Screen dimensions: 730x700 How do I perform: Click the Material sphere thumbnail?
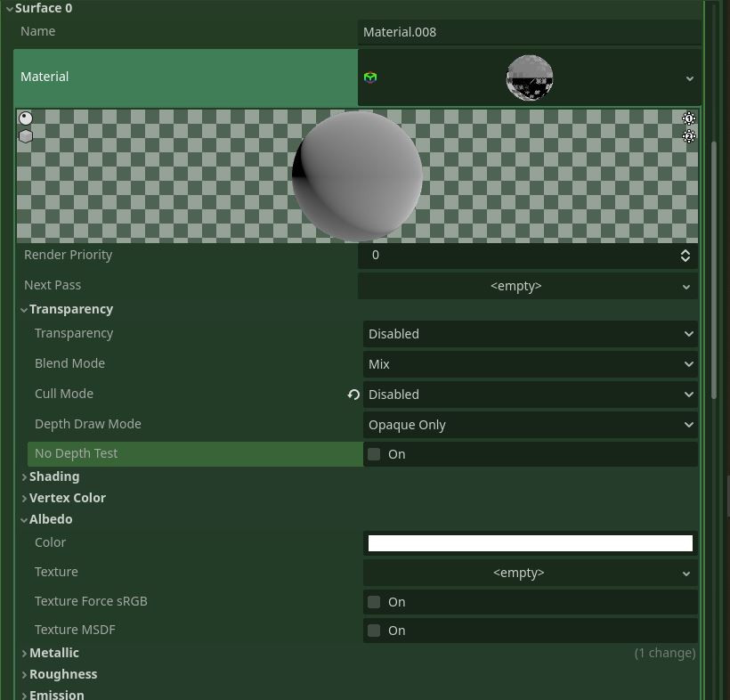[530, 77]
